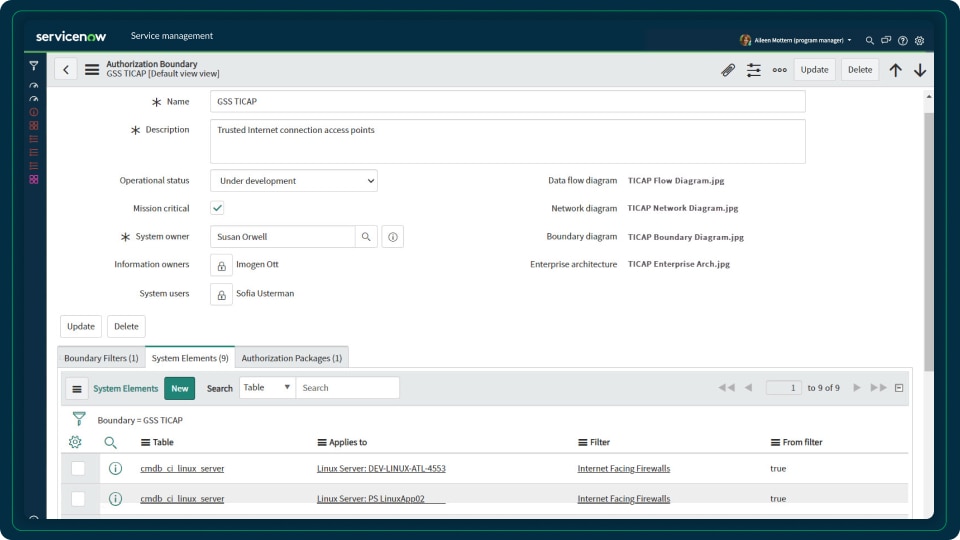The image size is (960, 540).
Task: Open the personalize form sliders icon
Action: (x=754, y=70)
